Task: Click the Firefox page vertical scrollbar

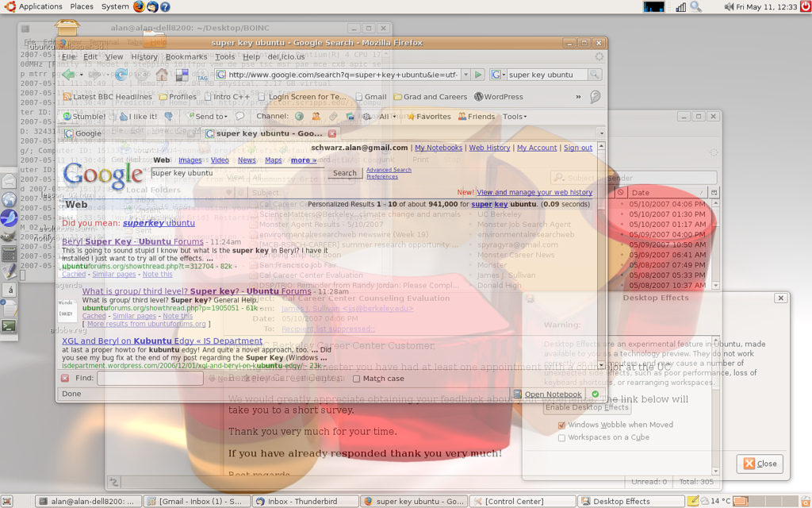Action: pos(601,254)
